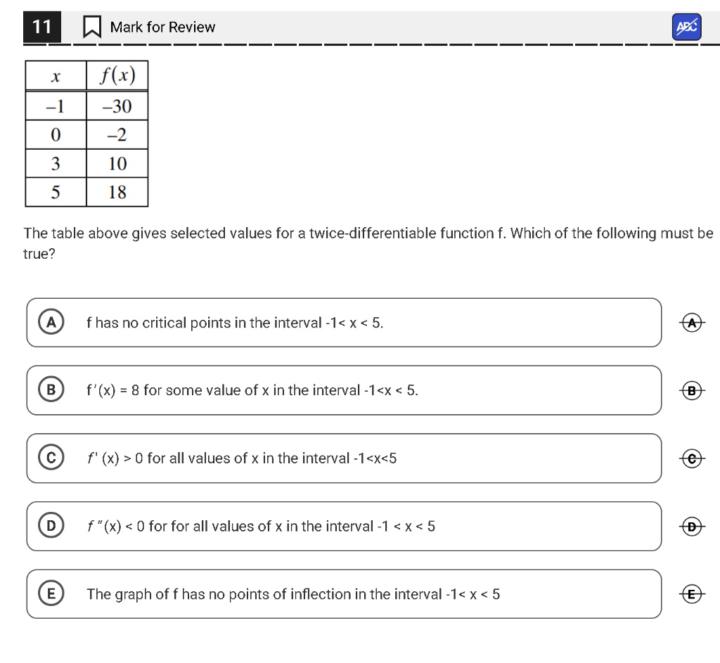Select radio option E circle
The height and width of the screenshot is (663, 720).
pyautogui.click(x=47, y=594)
